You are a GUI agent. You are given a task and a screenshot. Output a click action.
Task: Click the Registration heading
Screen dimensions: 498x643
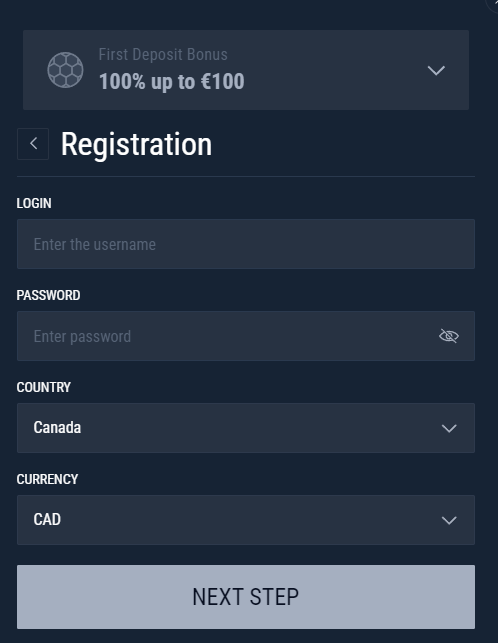[x=136, y=144]
